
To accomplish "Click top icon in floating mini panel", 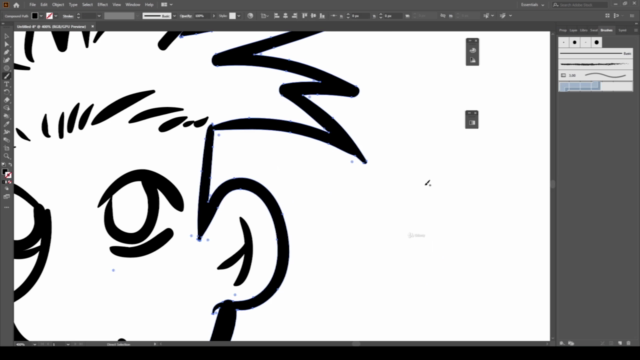I will pos(472,51).
